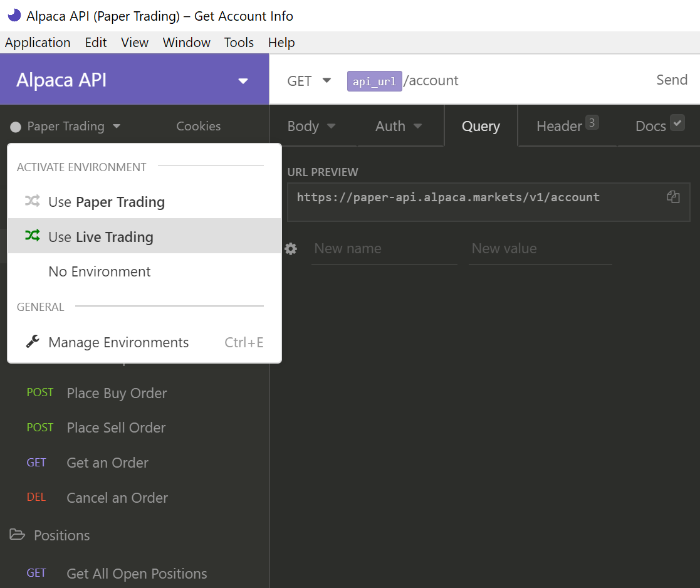Screen dimensions: 700x588
Task: Click the shuffle icon beside Use Paper Trading
Action: tap(33, 201)
